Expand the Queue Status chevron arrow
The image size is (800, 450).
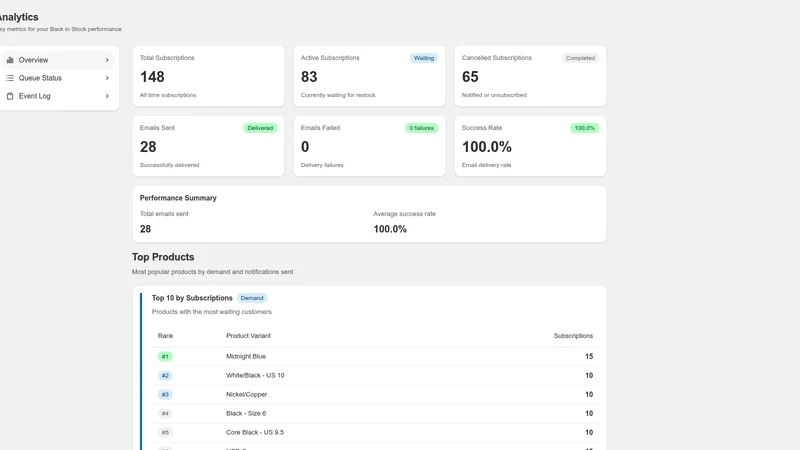click(x=107, y=78)
